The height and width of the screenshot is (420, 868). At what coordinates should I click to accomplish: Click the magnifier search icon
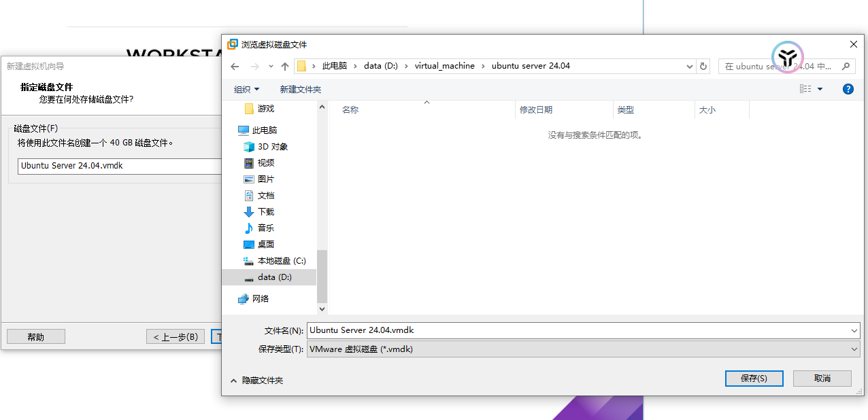point(846,67)
